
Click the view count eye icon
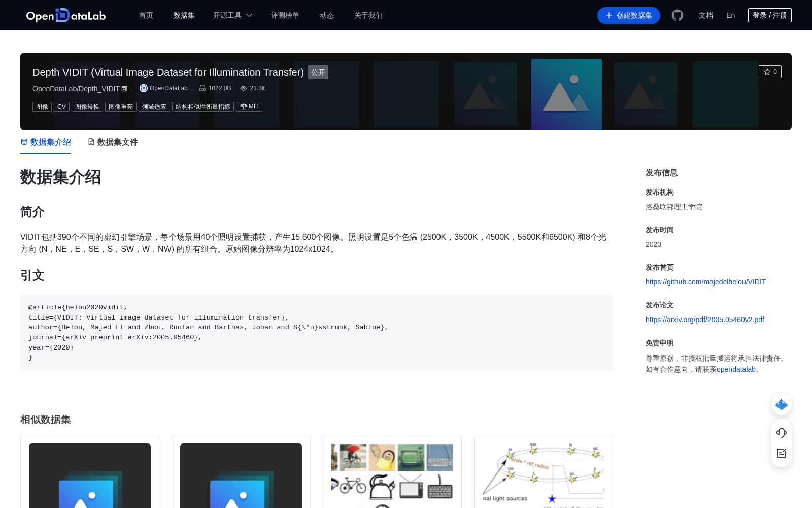tap(244, 88)
